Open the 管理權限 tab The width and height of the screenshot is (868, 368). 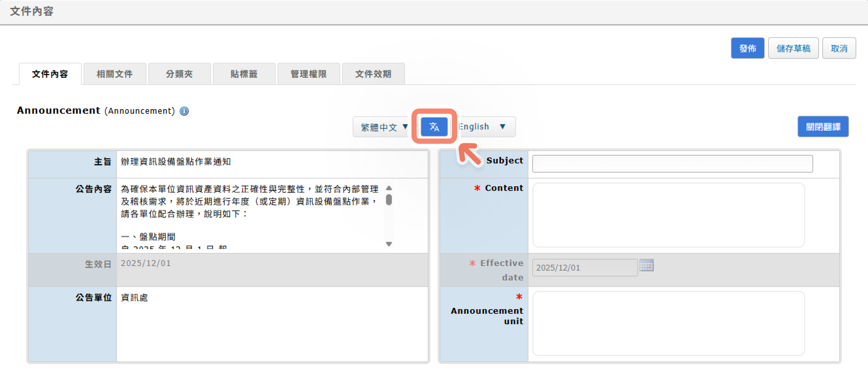tap(309, 74)
